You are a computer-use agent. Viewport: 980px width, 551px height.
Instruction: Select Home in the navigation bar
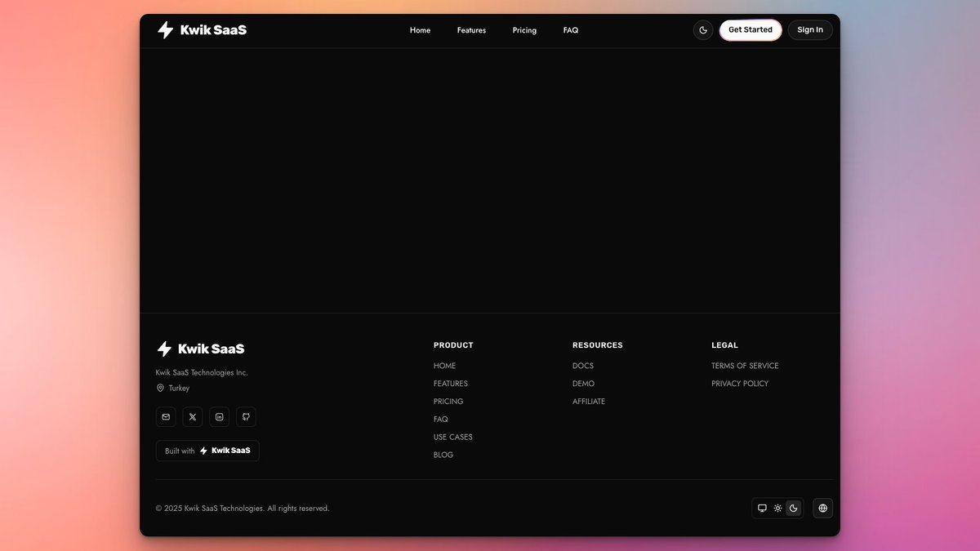click(x=420, y=30)
